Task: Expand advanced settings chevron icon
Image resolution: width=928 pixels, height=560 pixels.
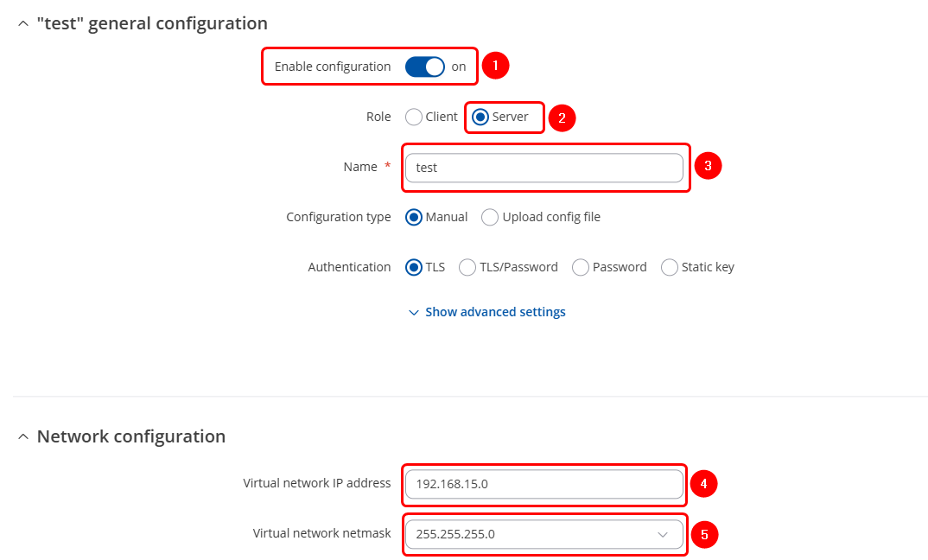Action: pos(413,312)
